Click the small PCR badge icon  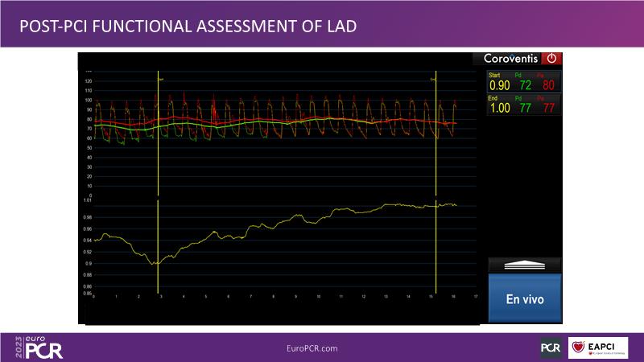[x=551, y=348]
